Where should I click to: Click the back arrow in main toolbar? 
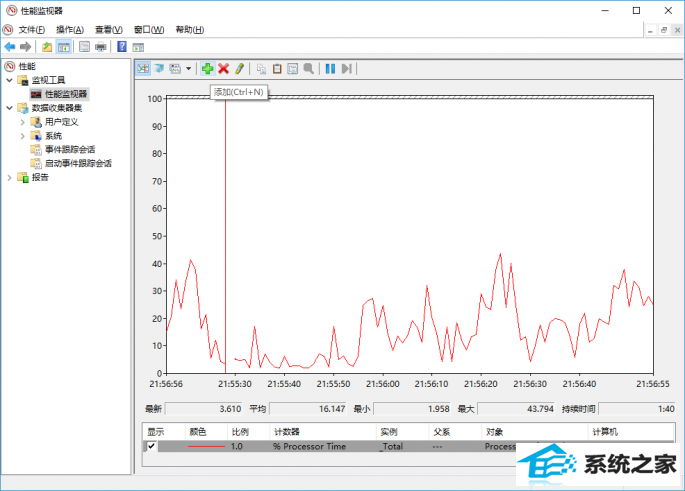10,46
